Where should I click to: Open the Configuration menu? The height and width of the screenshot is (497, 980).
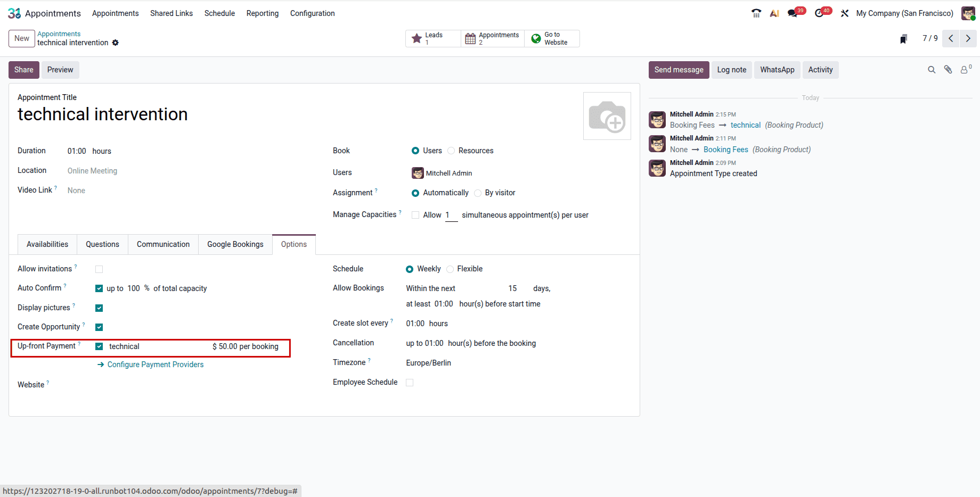[x=313, y=13]
